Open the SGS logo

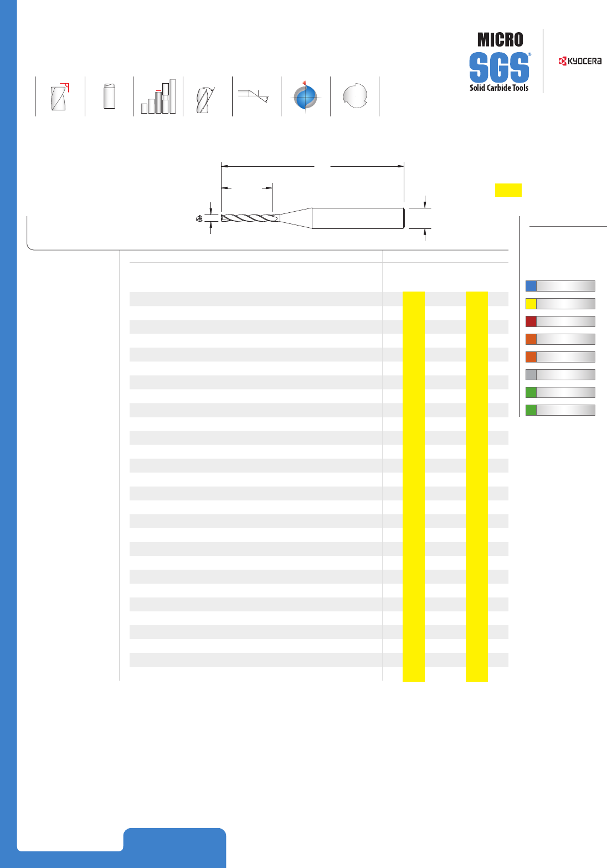click(x=500, y=68)
